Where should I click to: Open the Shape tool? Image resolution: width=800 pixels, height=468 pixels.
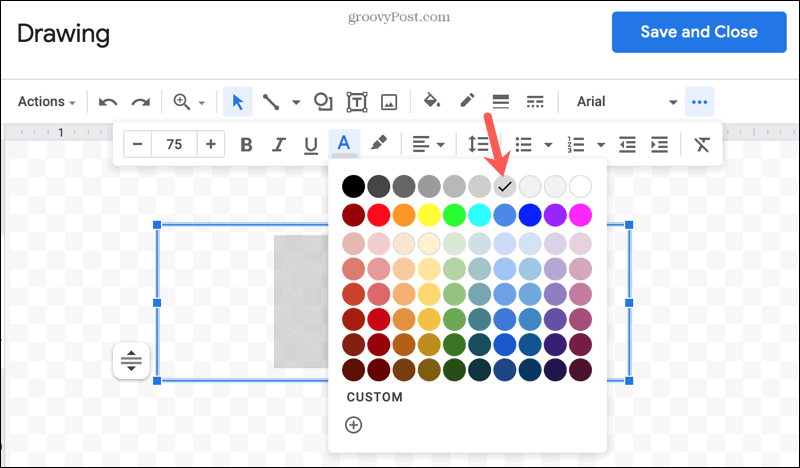[323, 102]
